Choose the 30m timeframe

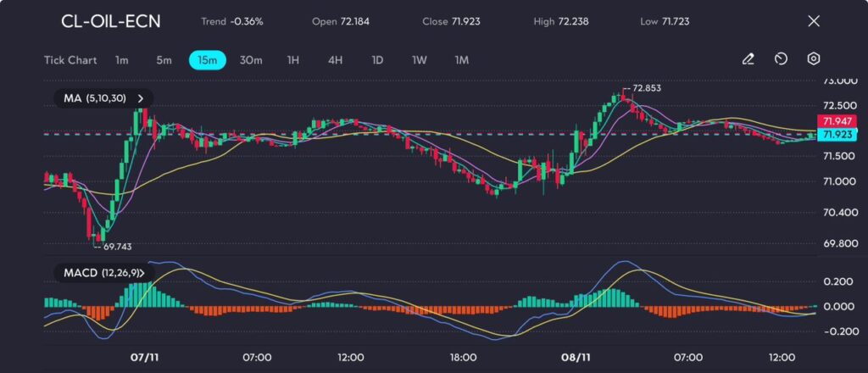251,60
